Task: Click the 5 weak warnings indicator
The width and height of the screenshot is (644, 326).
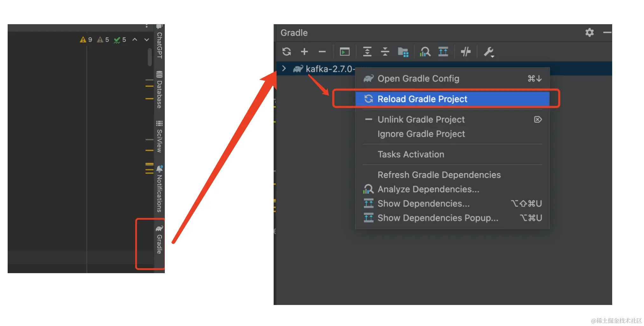Action: (x=103, y=40)
